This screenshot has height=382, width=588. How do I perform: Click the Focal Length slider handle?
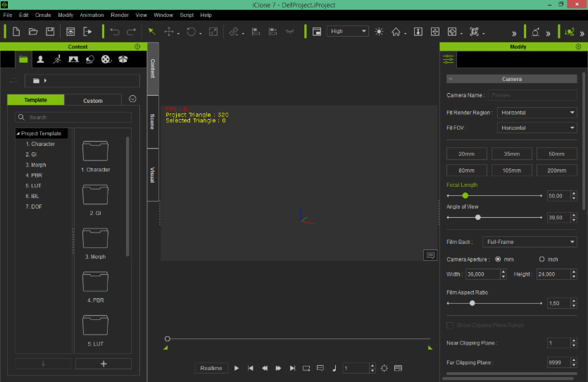pyautogui.click(x=465, y=195)
